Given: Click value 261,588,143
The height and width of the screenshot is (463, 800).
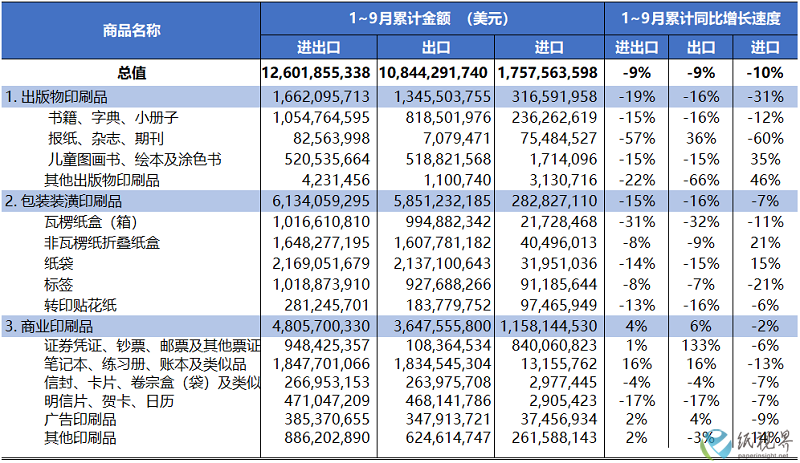Looking at the screenshot, I should [x=555, y=438].
